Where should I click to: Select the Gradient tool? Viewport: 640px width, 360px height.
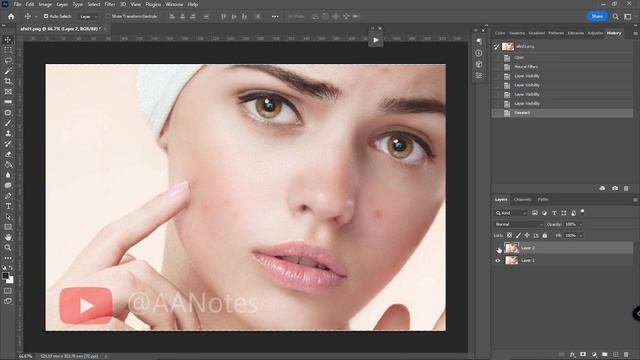[8, 164]
